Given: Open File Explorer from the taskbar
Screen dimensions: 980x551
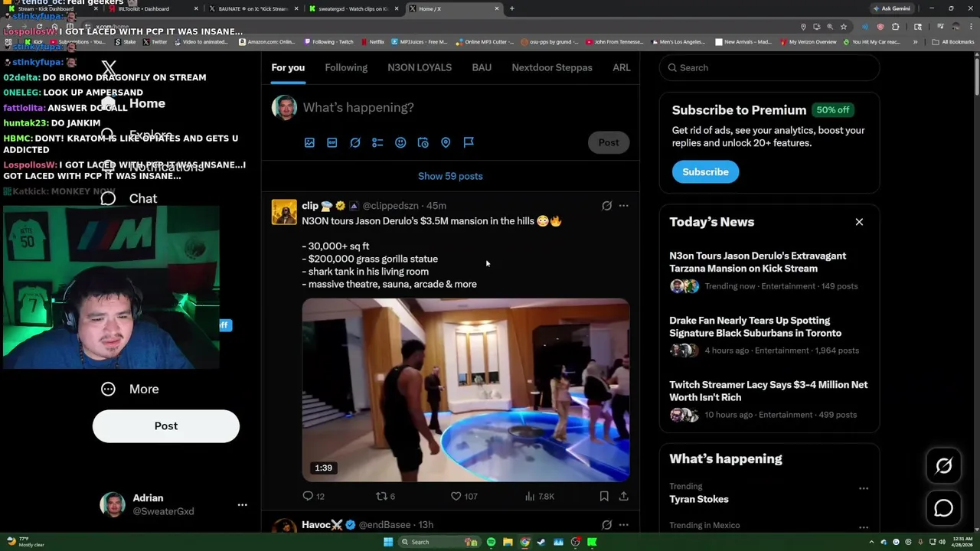Looking at the screenshot, I should point(508,542).
